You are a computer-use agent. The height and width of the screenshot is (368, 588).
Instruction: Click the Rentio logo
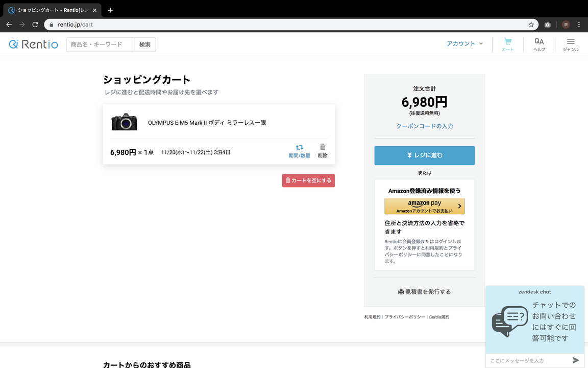click(x=34, y=44)
